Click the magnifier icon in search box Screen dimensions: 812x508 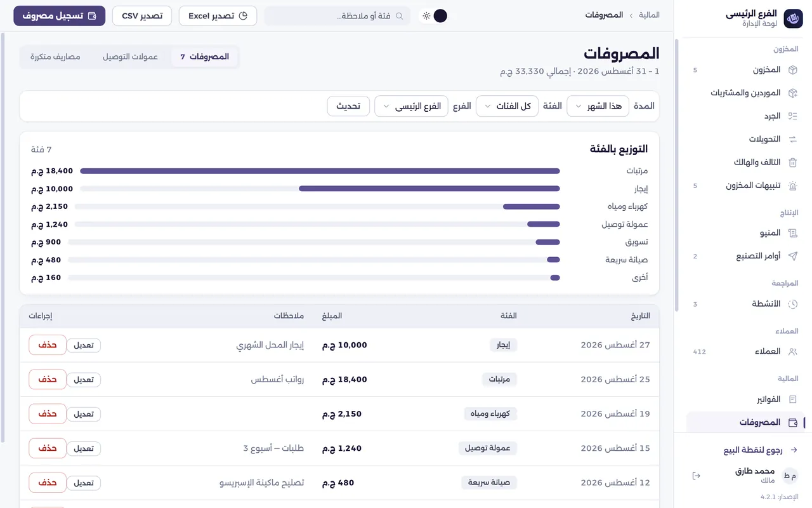coord(400,16)
